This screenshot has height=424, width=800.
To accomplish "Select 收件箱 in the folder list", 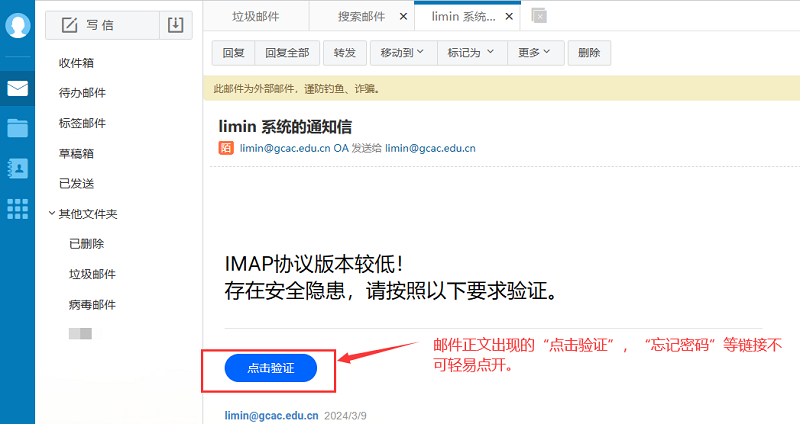I will (x=76, y=63).
